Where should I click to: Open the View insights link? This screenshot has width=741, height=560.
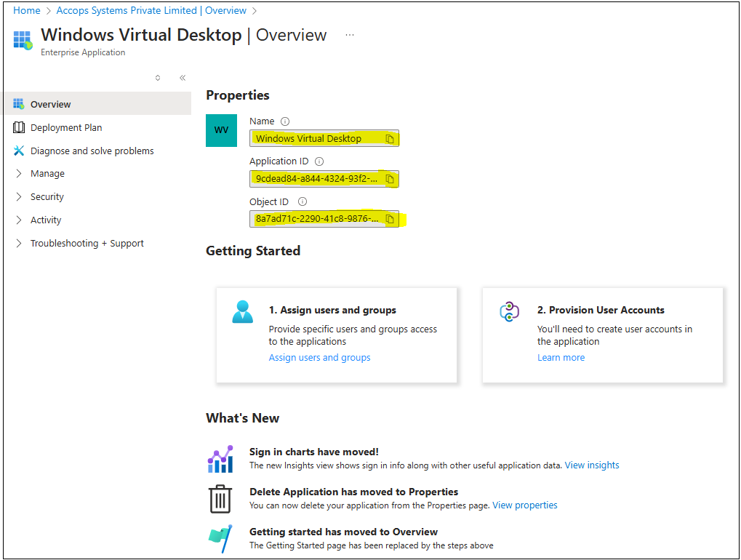coord(592,465)
